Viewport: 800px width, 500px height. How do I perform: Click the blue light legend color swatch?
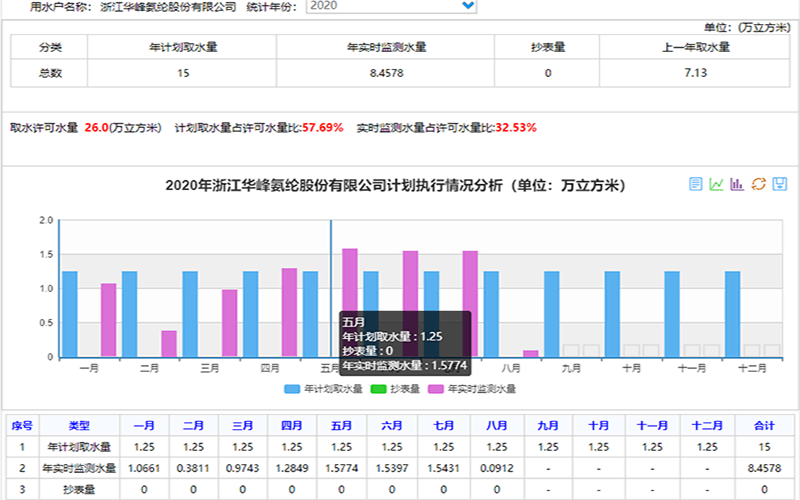click(292, 388)
